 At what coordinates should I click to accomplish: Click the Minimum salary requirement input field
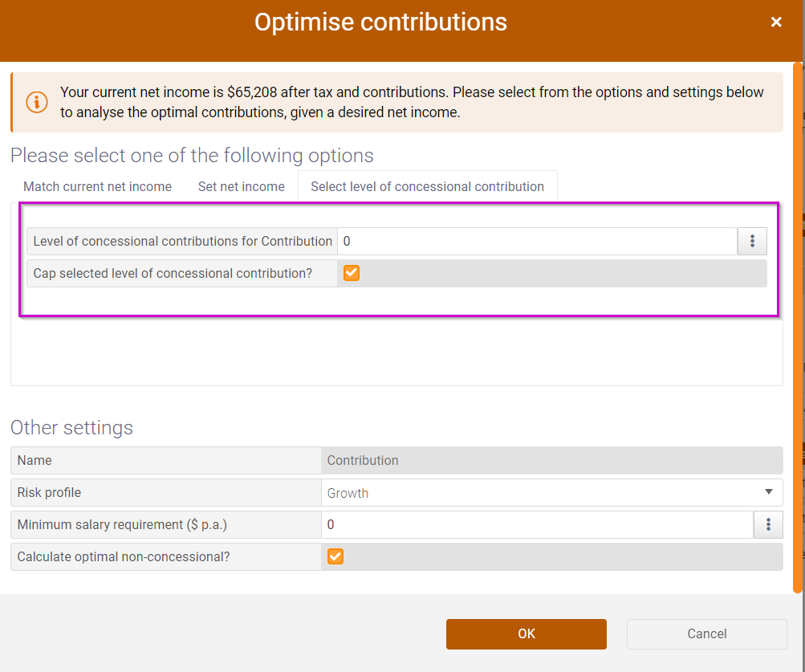536,524
